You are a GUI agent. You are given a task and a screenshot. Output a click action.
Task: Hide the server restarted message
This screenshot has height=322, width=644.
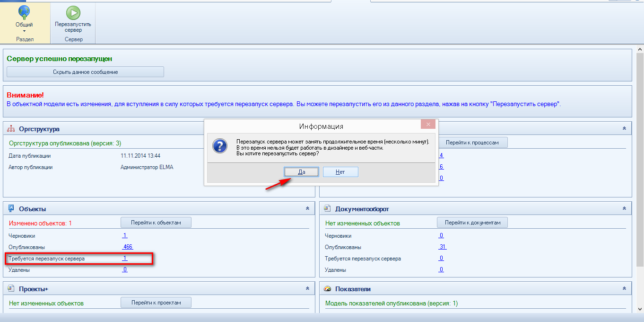point(85,72)
